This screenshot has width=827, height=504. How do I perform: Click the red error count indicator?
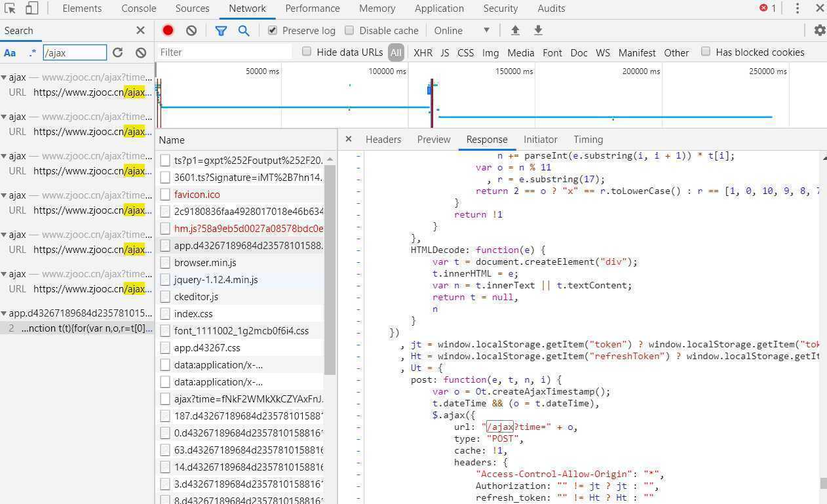(767, 9)
